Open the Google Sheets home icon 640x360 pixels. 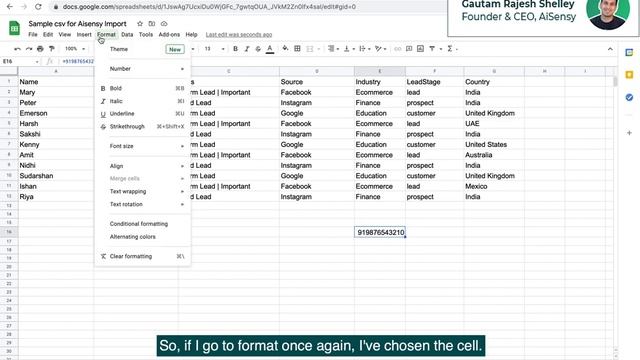[14, 28]
